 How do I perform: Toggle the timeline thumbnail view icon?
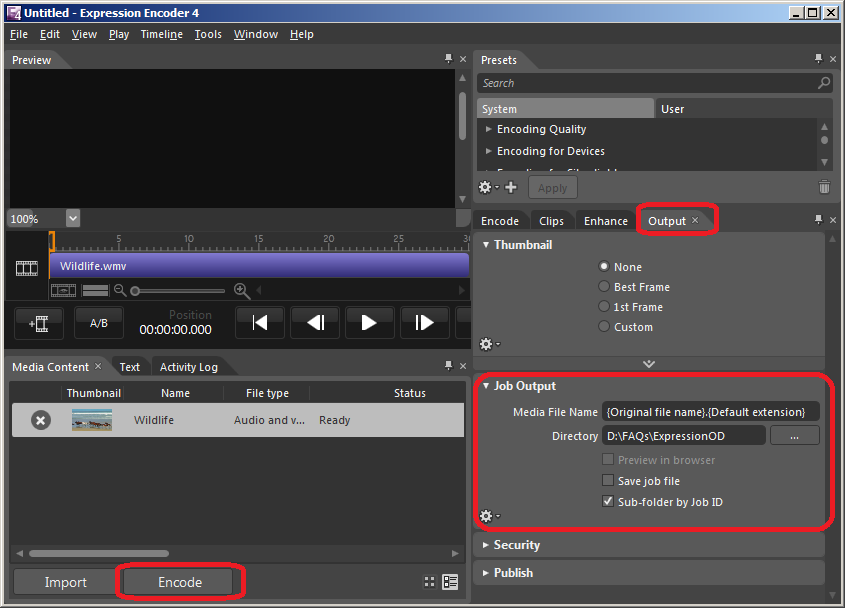[x=63, y=291]
